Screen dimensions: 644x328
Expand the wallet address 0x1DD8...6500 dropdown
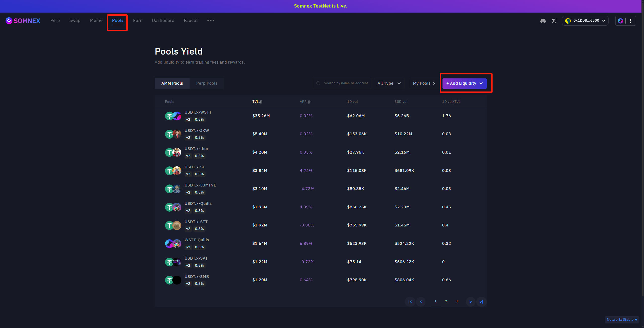pyautogui.click(x=585, y=21)
